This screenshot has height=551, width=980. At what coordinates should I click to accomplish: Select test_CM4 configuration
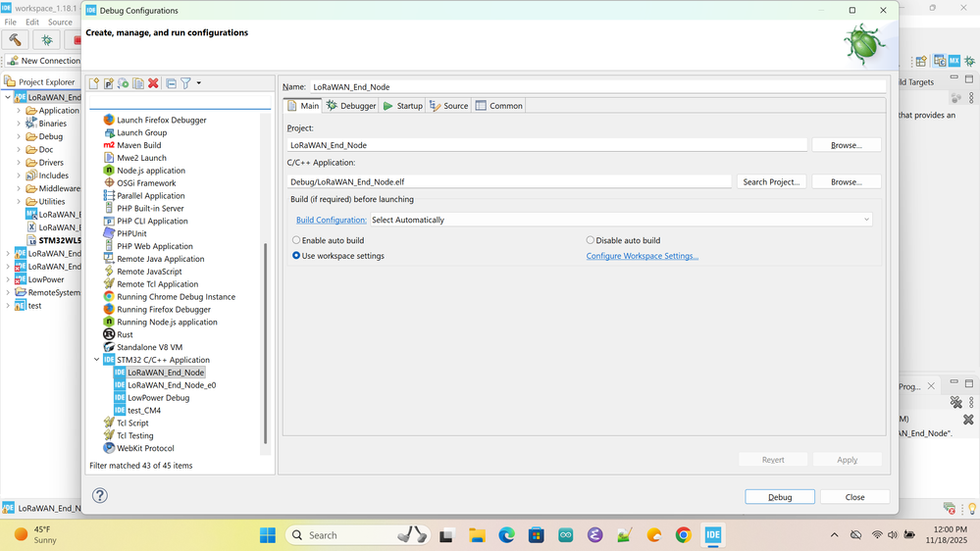pos(144,411)
